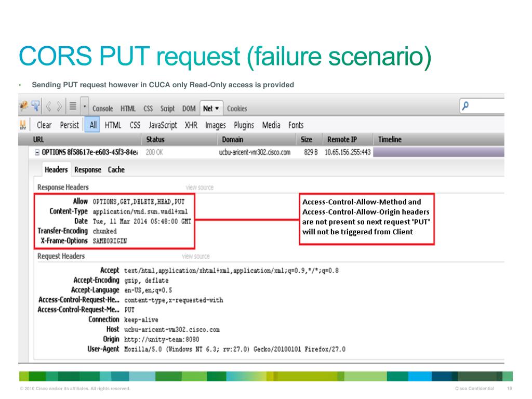Open the Net panel dropdown arrow
The height and width of the screenshot is (399, 532).
[x=217, y=109]
